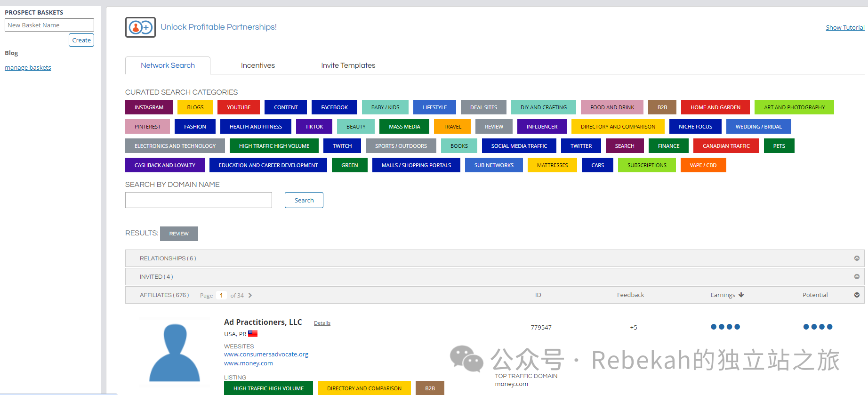Select the Network Search tab
The height and width of the screenshot is (395, 868).
pos(168,65)
